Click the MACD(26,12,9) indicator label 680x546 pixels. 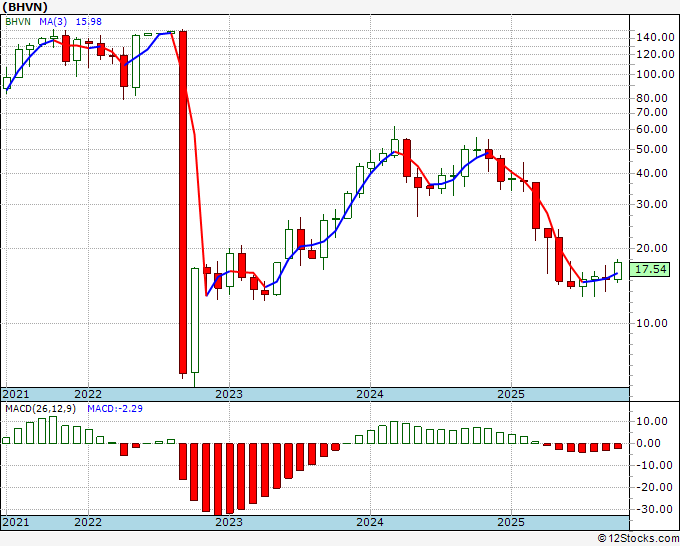pyautogui.click(x=40, y=409)
